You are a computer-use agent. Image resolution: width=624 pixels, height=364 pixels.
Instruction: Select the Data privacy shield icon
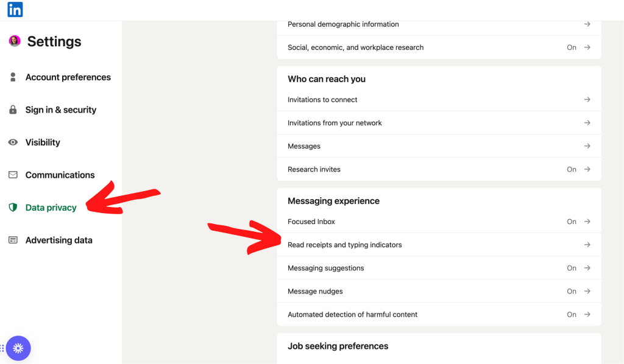[13, 207]
